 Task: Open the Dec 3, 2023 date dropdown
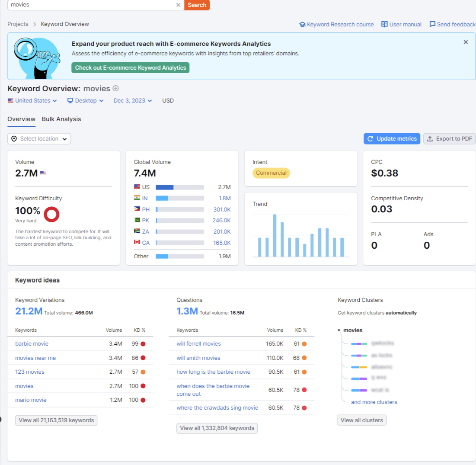point(133,101)
